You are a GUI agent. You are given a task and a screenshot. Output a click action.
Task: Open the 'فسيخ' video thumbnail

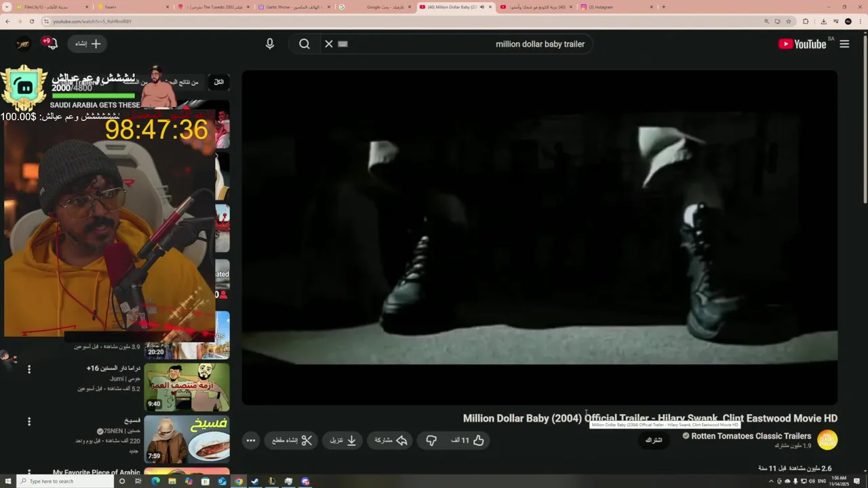click(186, 439)
